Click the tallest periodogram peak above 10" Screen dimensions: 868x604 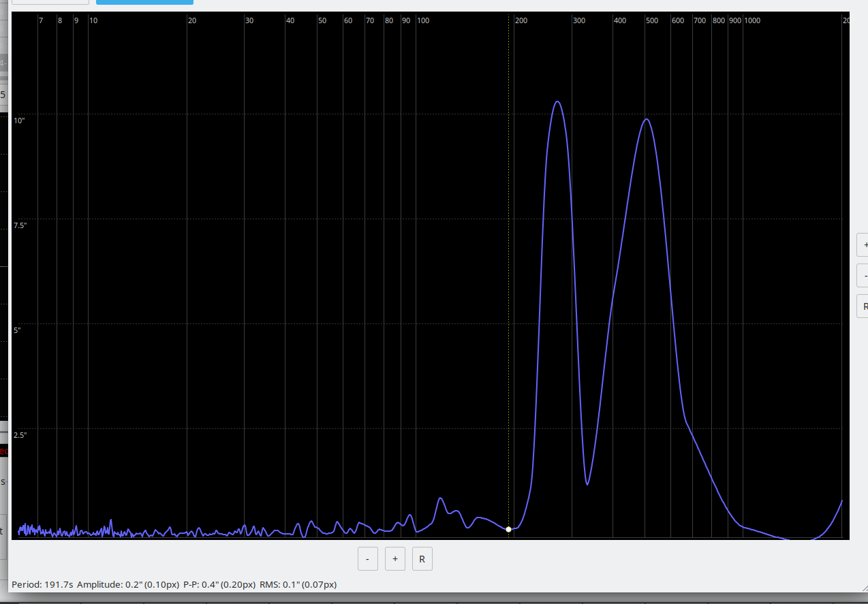pyautogui.click(x=557, y=102)
